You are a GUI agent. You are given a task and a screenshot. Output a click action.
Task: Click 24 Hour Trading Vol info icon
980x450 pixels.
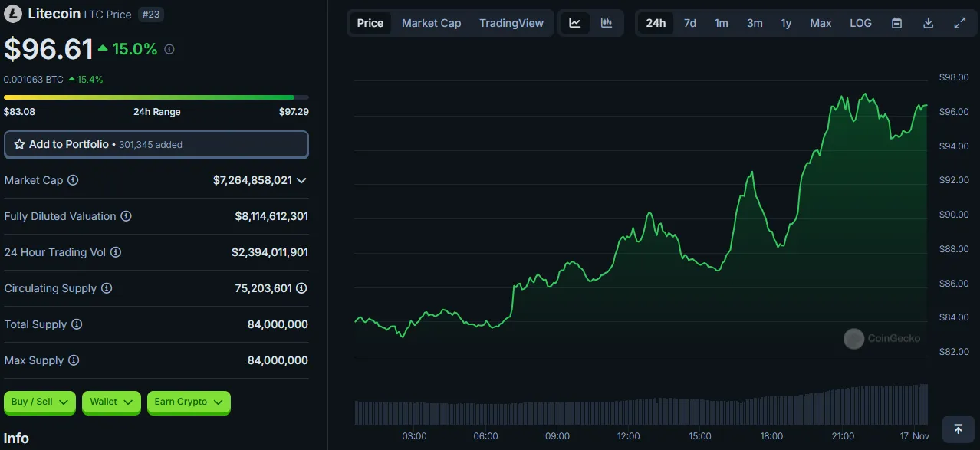pos(116,252)
